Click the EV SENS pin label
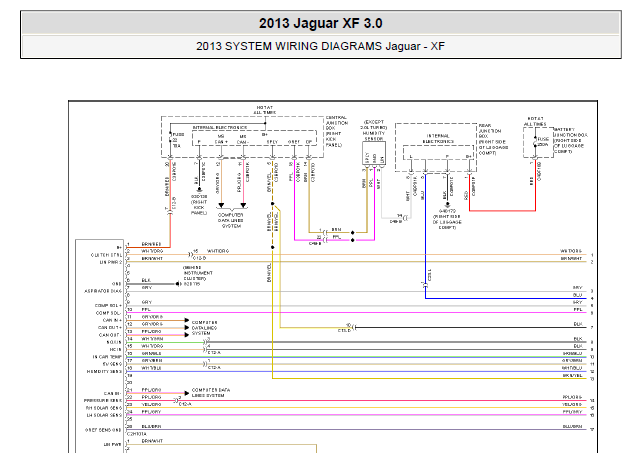 112,364
